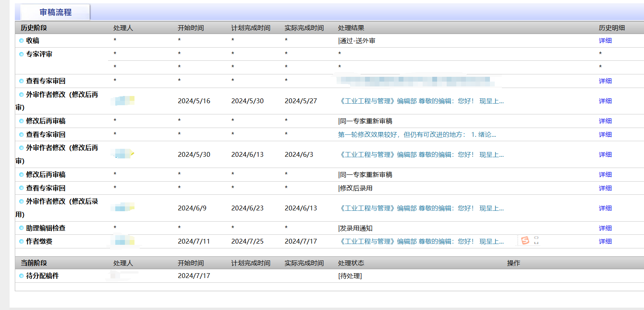
Task: Click the orange Sogou input method icon
Action: [x=525, y=240]
